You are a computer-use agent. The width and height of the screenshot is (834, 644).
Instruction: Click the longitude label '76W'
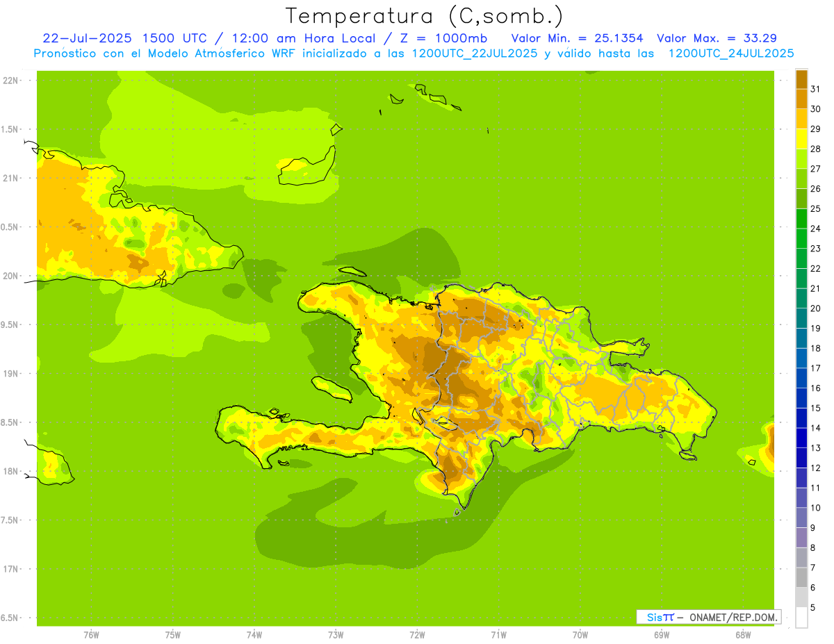tap(91, 635)
